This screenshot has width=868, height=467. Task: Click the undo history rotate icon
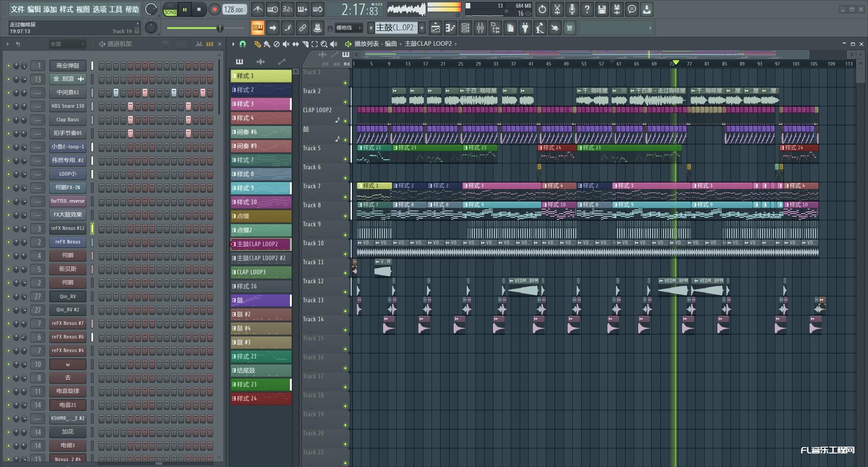point(542,9)
